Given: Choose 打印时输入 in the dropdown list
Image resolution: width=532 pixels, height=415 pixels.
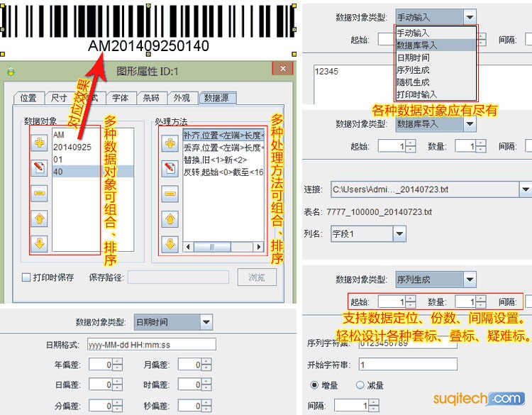Looking at the screenshot, I should click(x=436, y=94).
